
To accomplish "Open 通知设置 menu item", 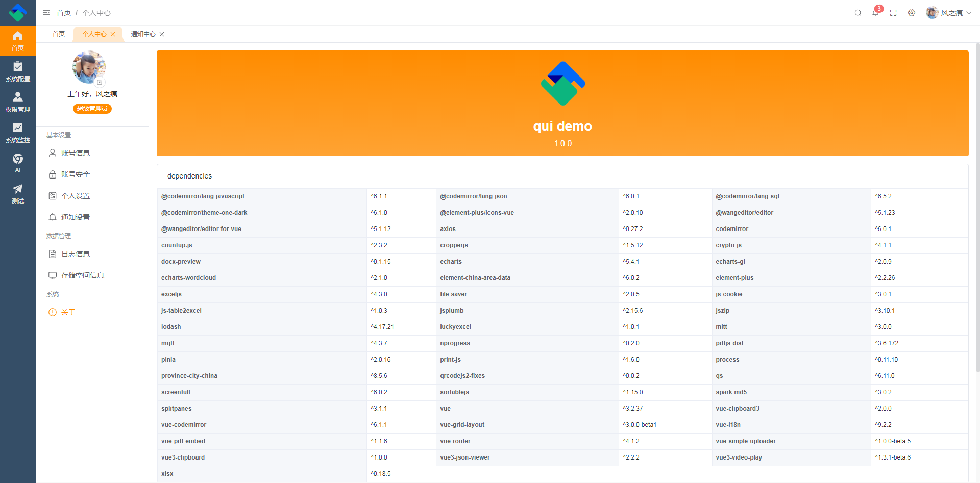I will [92, 217].
